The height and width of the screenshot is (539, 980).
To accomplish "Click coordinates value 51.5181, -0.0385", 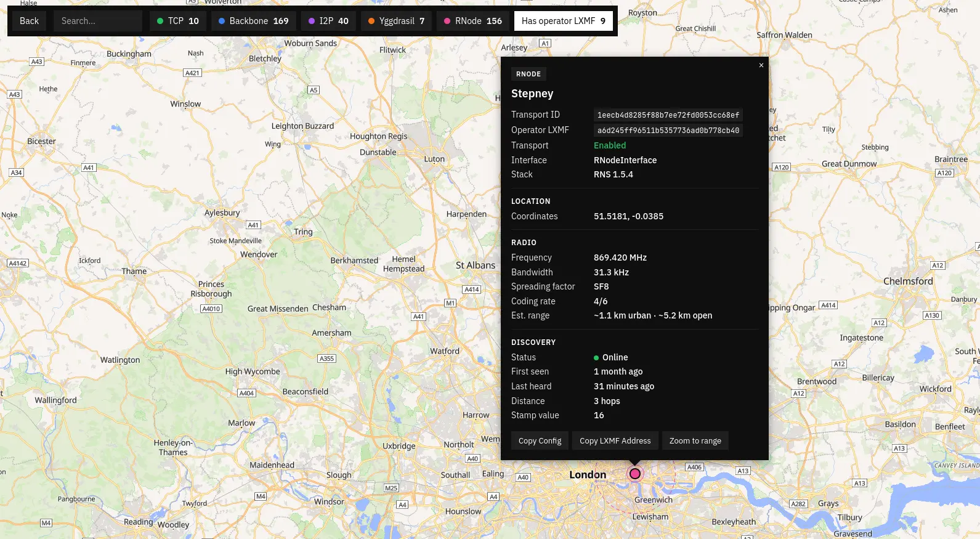I will (x=628, y=216).
